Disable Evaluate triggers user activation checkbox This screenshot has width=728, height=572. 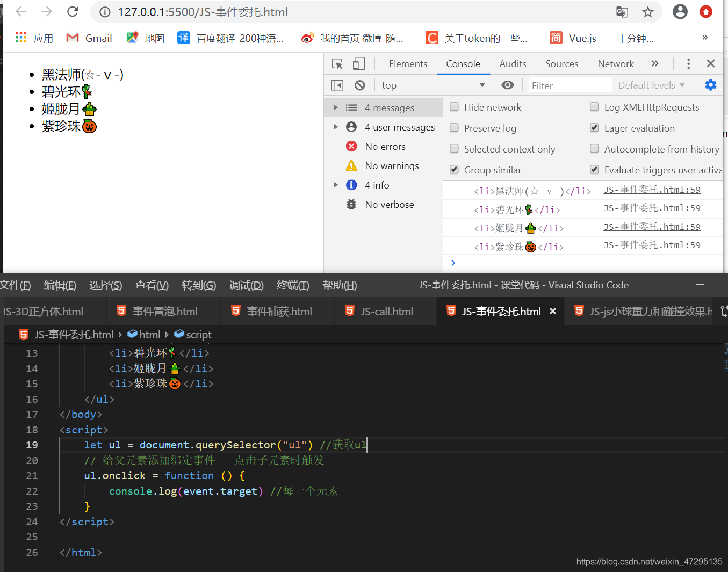click(595, 170)
